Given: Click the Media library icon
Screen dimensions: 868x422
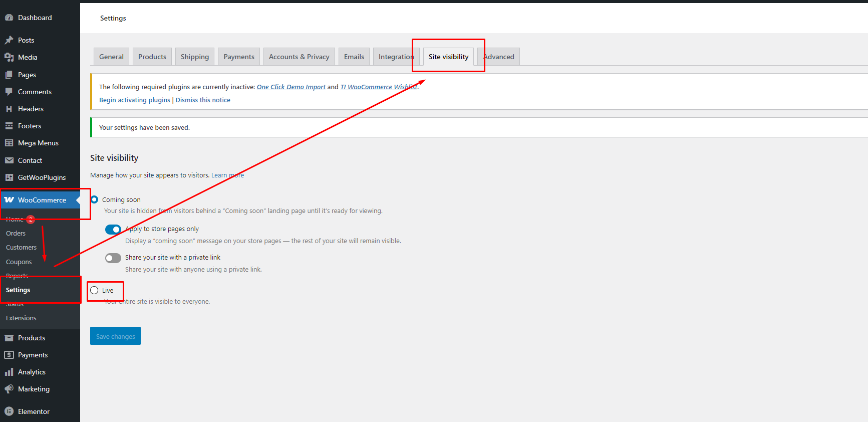Looking at the screenshot, I should click(x=9, y=57).
